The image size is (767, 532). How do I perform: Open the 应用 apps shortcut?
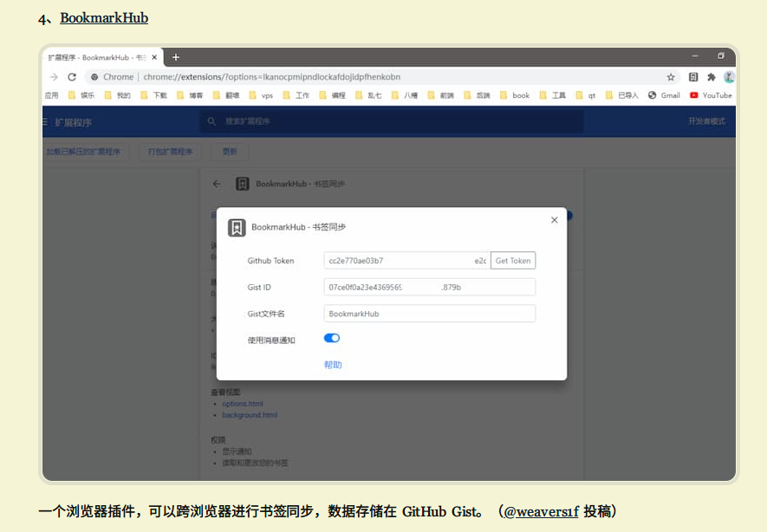click(51, 95)
